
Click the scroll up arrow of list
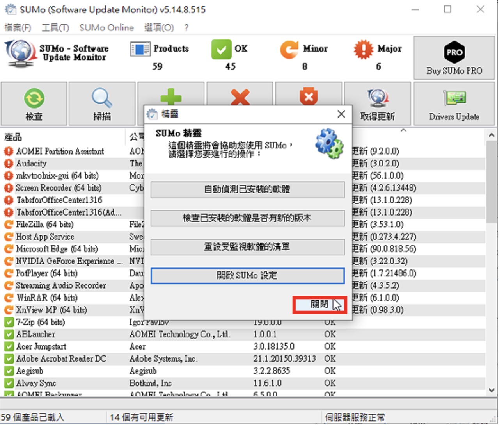[492, 135]
